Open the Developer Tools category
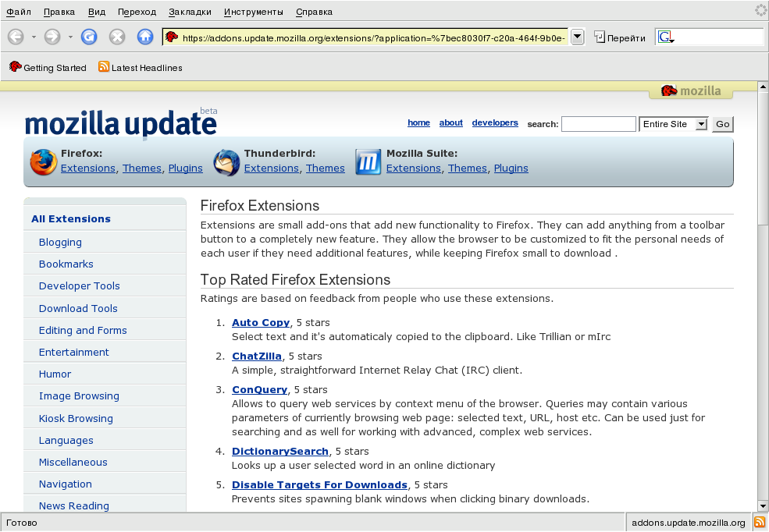Screen dimensions: 769x532 tap(79, 286)
